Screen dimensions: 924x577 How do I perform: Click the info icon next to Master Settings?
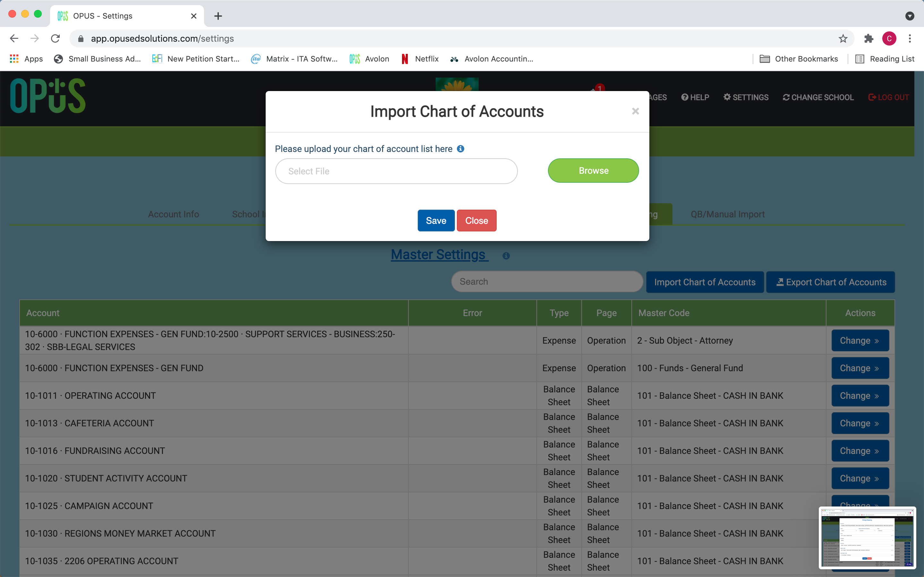pos(506,255)
